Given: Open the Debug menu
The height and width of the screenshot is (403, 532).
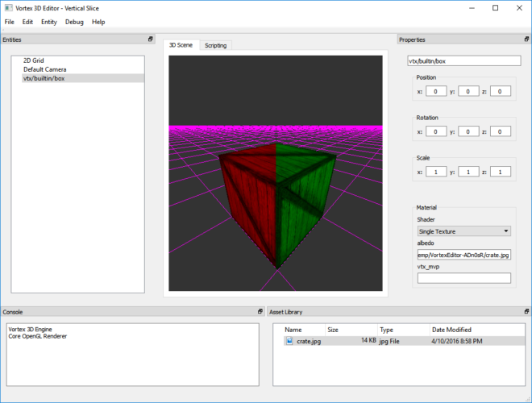Looking at the screenshot, I should [74, 22].
